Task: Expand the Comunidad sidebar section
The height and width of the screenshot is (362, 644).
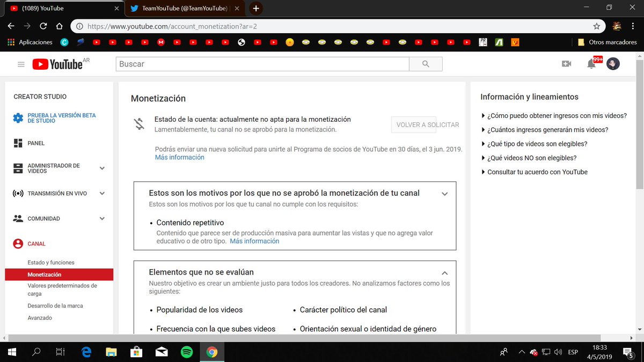Action: tap(102, 219)
